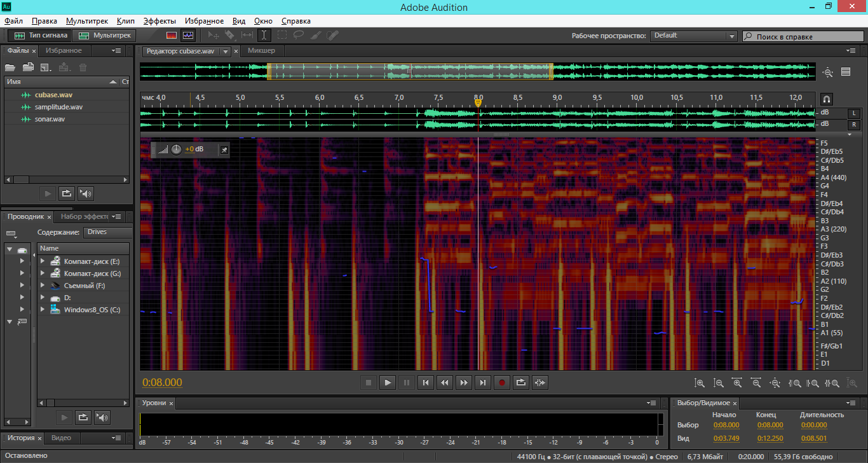
Task: Toggle loop preview in Files panel
Action: (x=66, y=193)
